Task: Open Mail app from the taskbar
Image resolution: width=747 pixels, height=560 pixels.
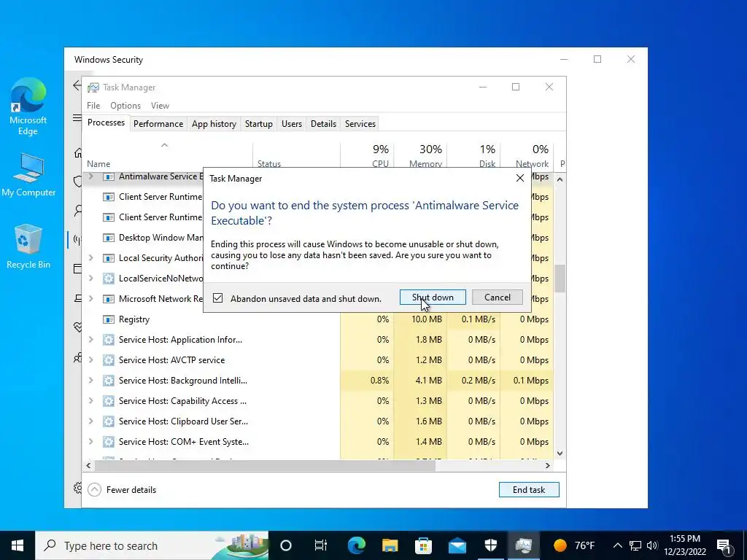Action: (x=457, y=545)
